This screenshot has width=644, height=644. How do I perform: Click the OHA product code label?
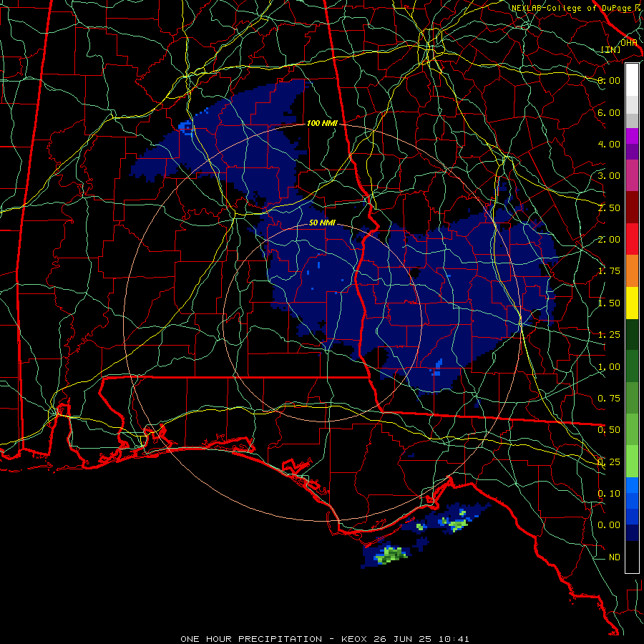628,42
